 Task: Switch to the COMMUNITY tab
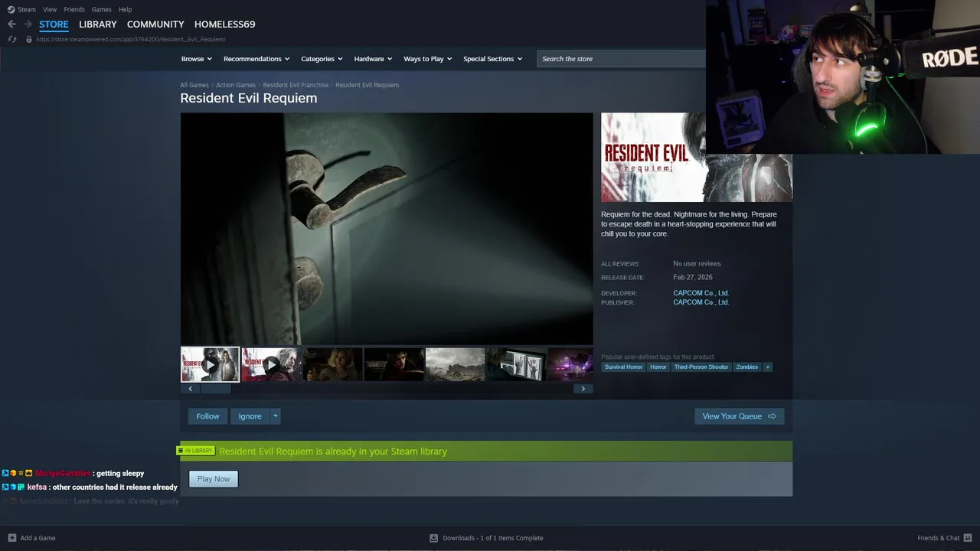155,24
